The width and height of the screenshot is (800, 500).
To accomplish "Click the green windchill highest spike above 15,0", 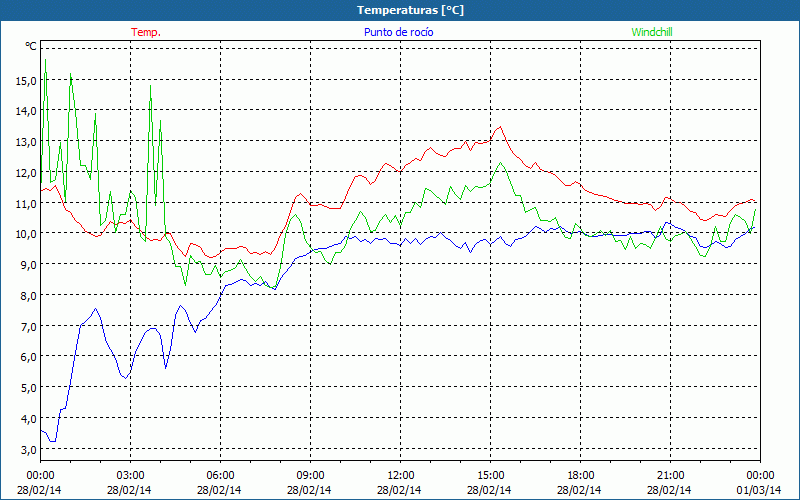I will (45, 60).
